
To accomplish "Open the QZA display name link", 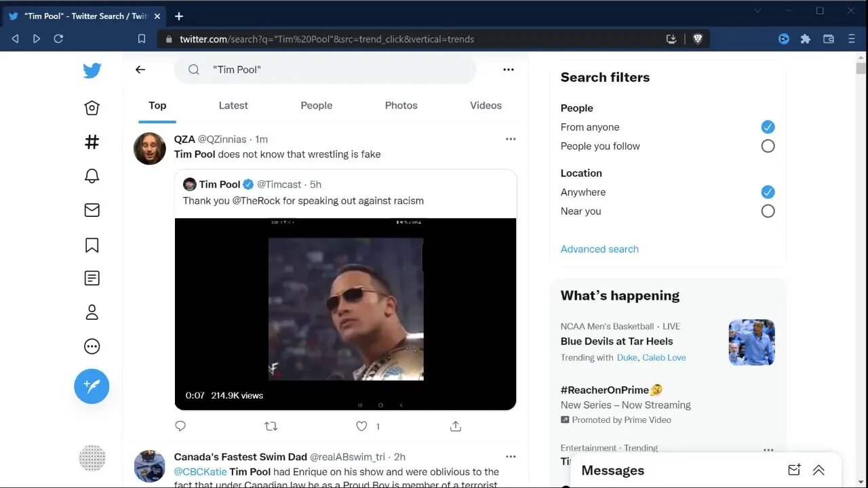I will click(x=184, y=139).
